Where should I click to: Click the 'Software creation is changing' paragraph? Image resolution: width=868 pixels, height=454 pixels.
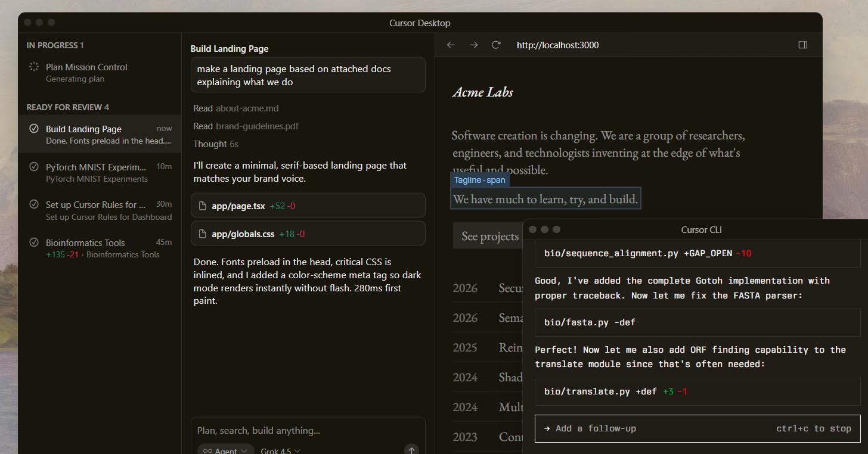click(599, 153)
